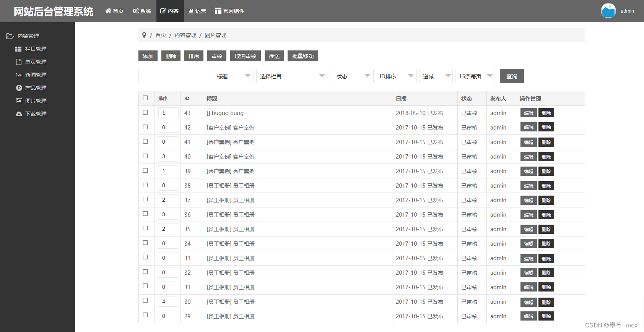
Task: Open the 官网组件 top navigation item
Action: (x=230, y=11)
